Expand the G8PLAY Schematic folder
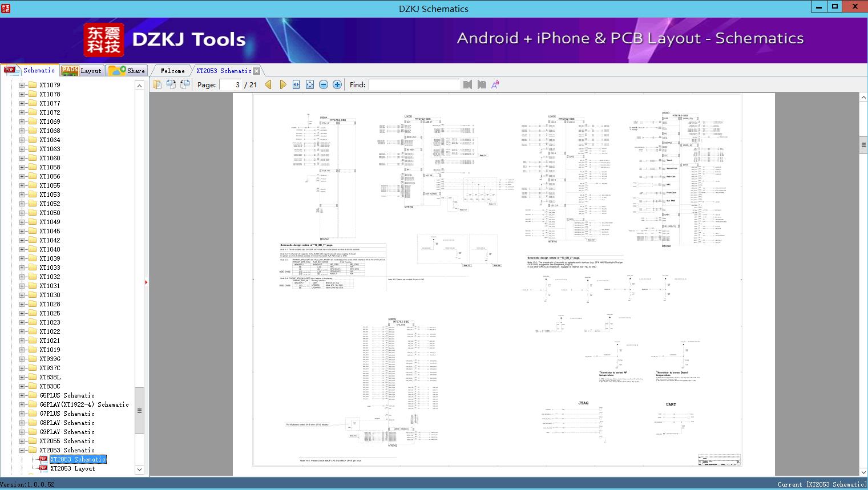This screenshot has width=868, height=490. coord(22,423)
